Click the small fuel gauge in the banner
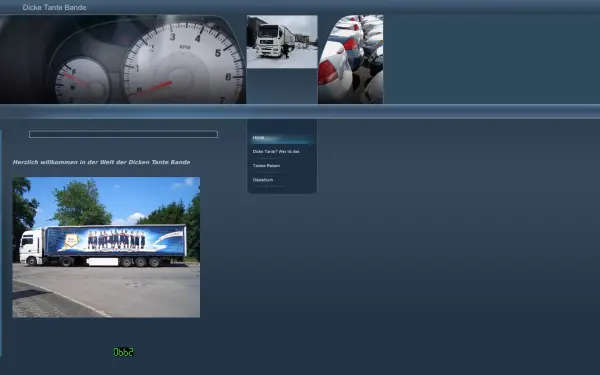The height and width of the screenshot is (375, 600). (x=82, y=81)
